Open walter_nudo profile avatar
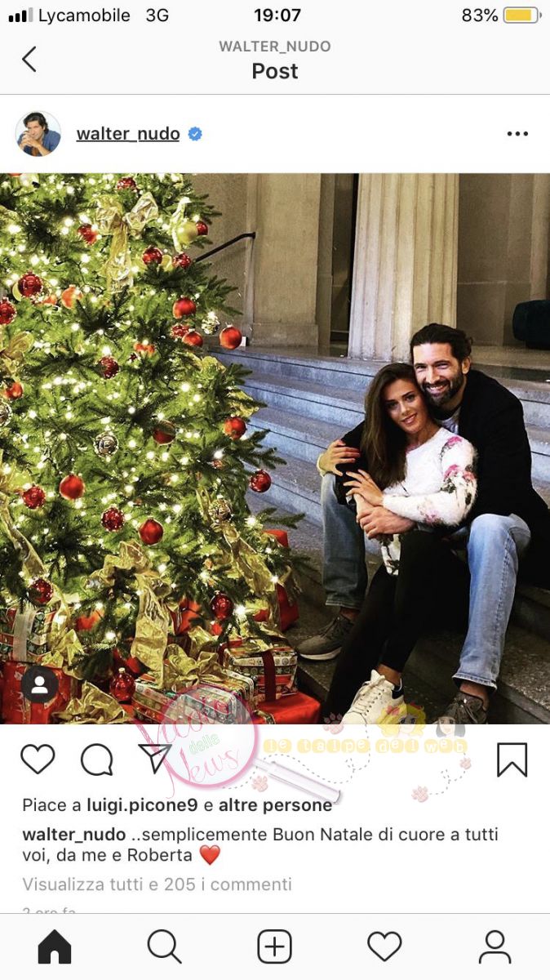Screen dimensions: 550x980 click(38, 134)
